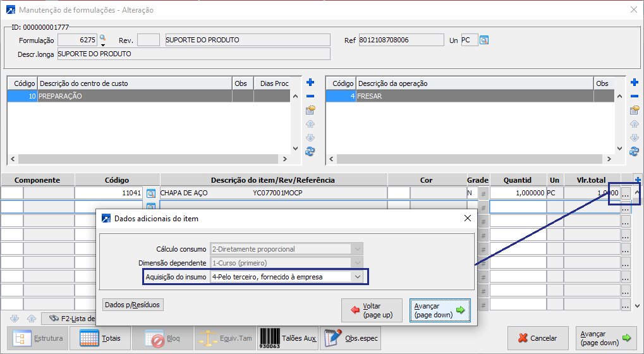Click the Rev. input field

point(149,40)
